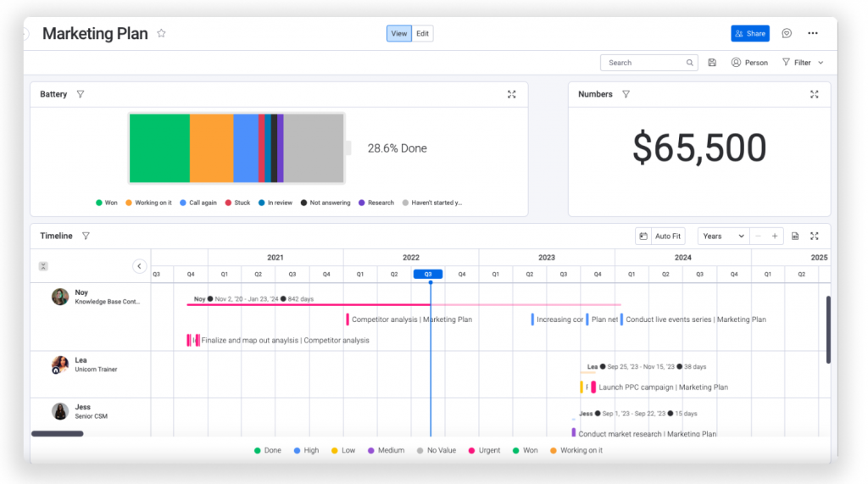Collapse the timeline people panel with the chevron

coord(140,266)
